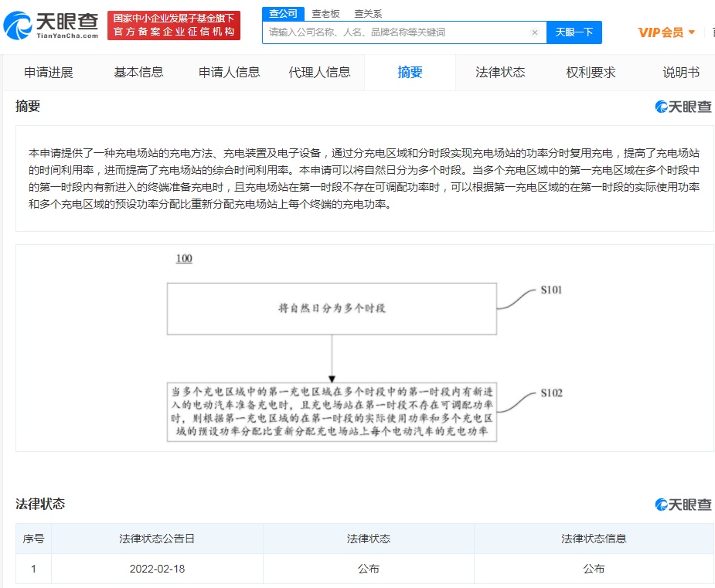Clear the search field with the X icon

535,32
